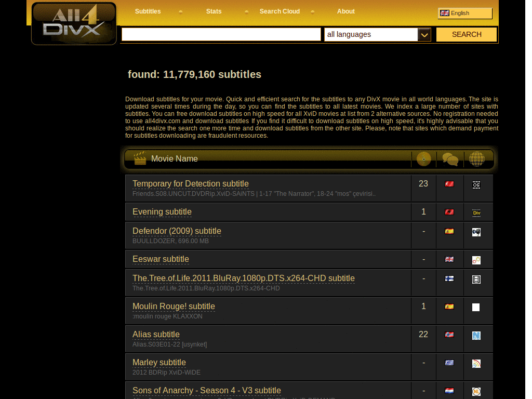The image size is (532, 399).
Task: Click Spanish flag in Moulin Rouge row
Action: click(x=449, y=307)
